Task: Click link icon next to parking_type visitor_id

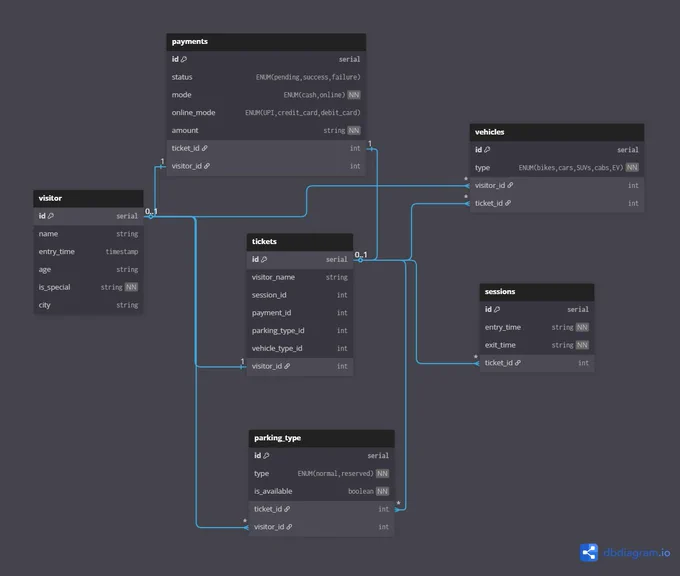Action: (x=289, y=527)
